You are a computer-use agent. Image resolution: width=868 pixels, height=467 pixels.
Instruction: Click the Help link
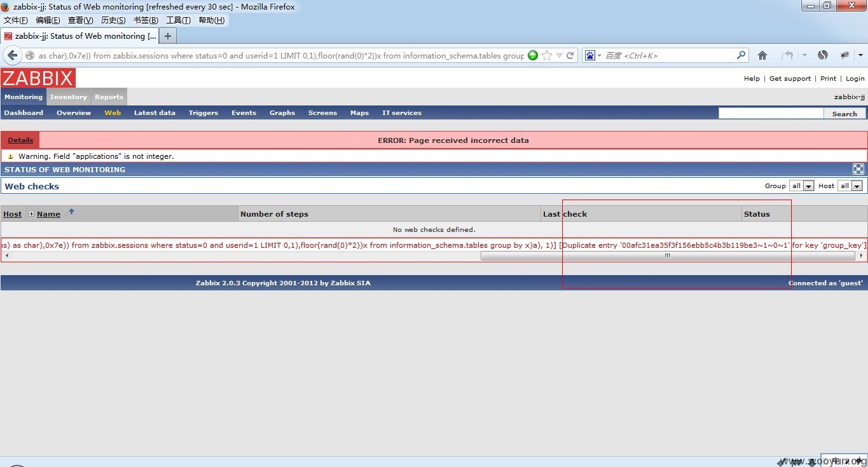coord(752,79)
